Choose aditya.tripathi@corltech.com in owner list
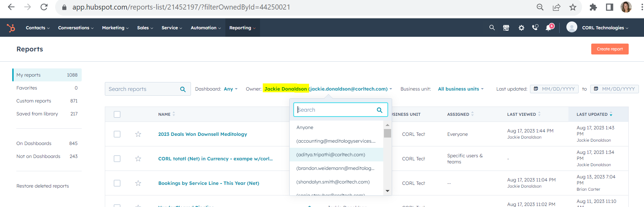This screenshot has width=644, height=207. click(331, 155)
